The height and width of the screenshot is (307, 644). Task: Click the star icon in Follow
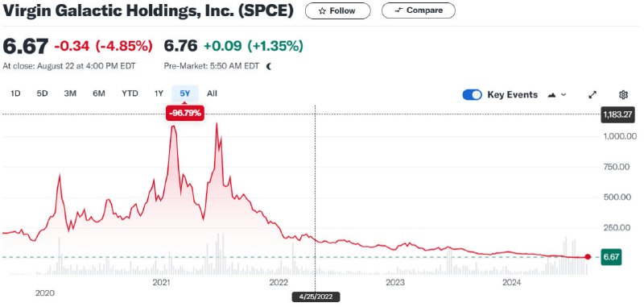(322, 11)
